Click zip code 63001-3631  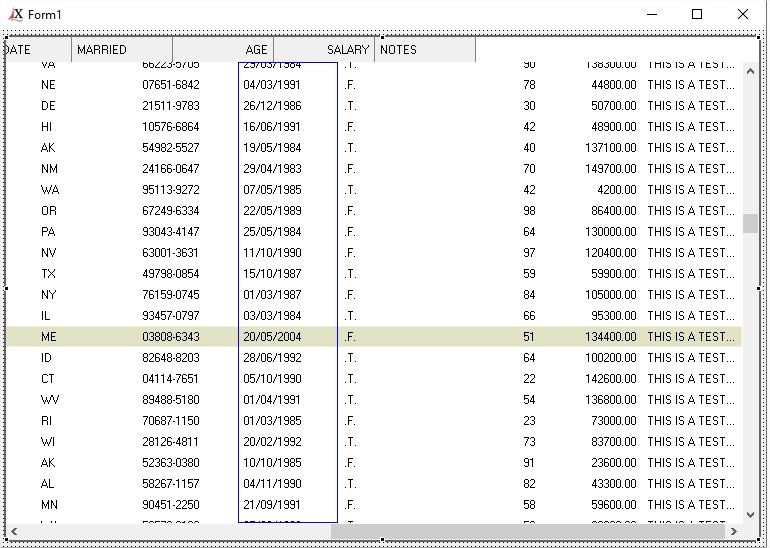click(170, 253)
